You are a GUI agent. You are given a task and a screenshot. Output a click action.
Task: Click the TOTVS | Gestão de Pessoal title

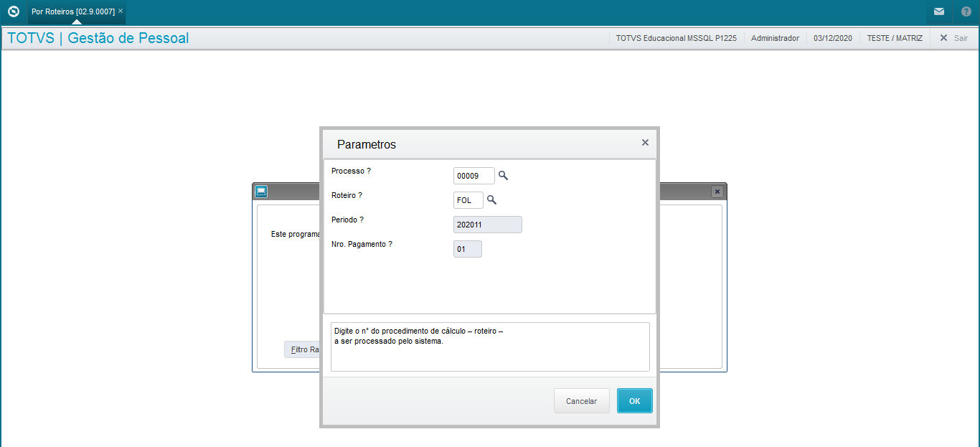point(98,38)
